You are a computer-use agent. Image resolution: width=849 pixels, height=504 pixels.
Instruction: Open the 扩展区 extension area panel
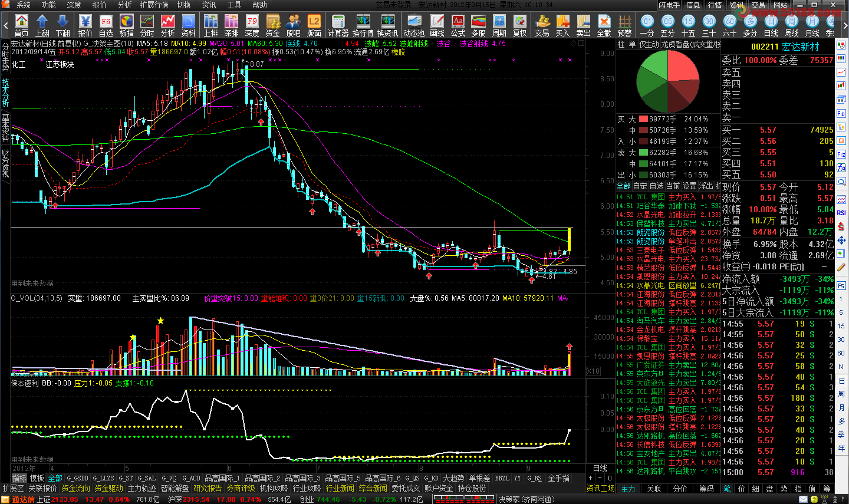[13, 488]
